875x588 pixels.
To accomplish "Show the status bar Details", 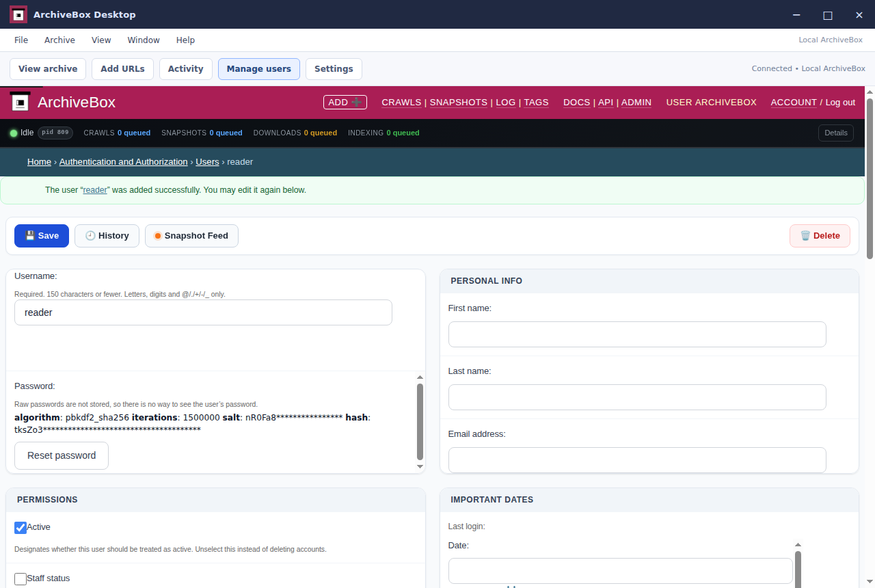I will (836, 133).
